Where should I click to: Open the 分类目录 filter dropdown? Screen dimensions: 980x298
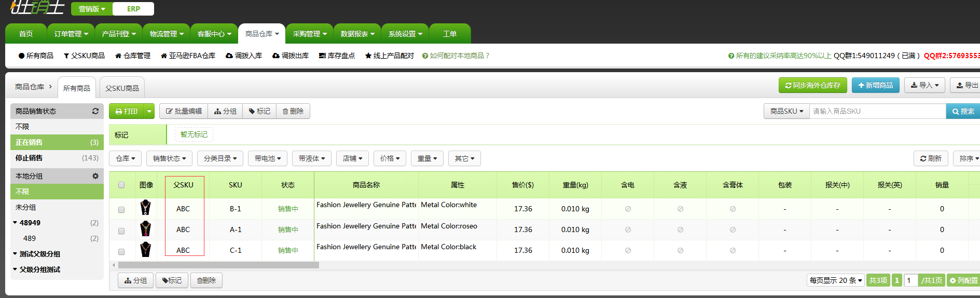[220, 158]
